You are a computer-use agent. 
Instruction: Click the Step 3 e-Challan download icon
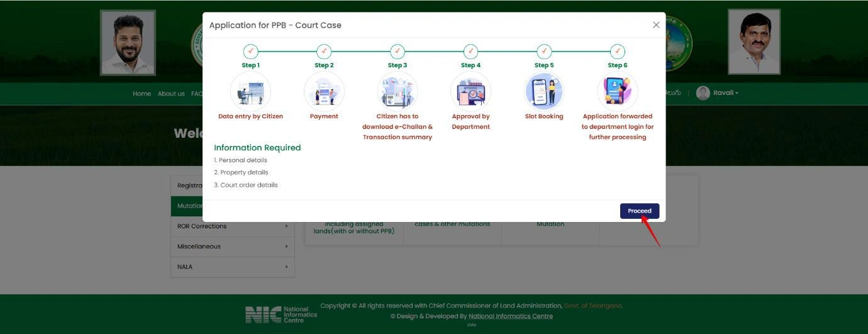397,91
